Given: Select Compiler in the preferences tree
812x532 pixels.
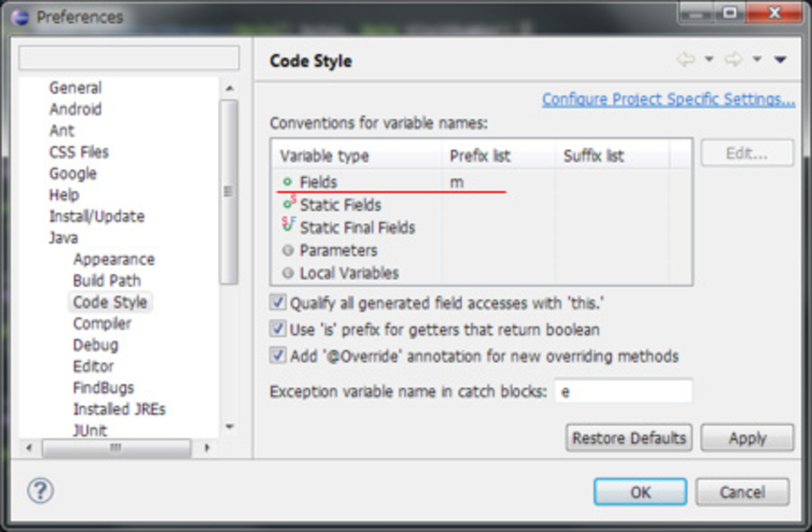Looking at the screenshot, I should point(102,323).
